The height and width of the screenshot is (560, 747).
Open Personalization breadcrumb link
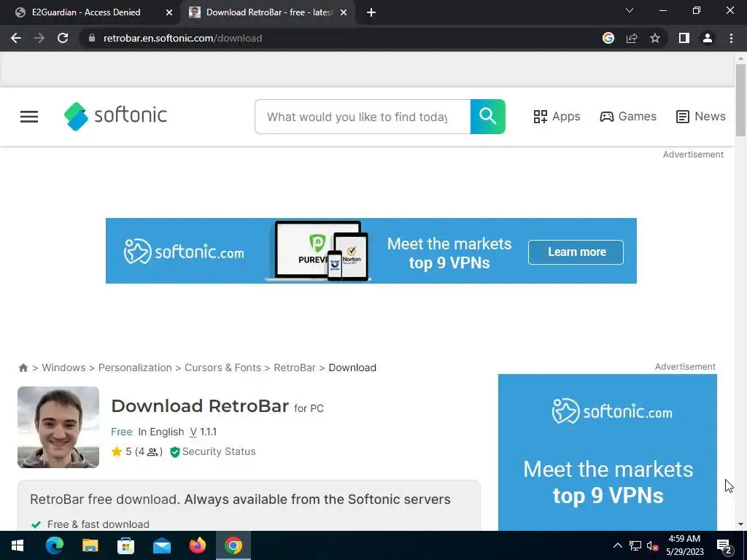[135, 367]
